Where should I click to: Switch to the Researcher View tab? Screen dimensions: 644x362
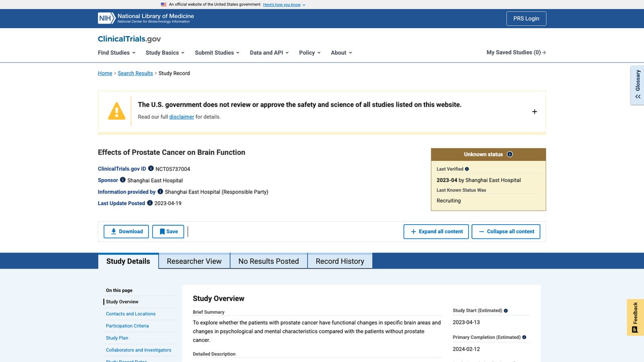tap(194, 261)
